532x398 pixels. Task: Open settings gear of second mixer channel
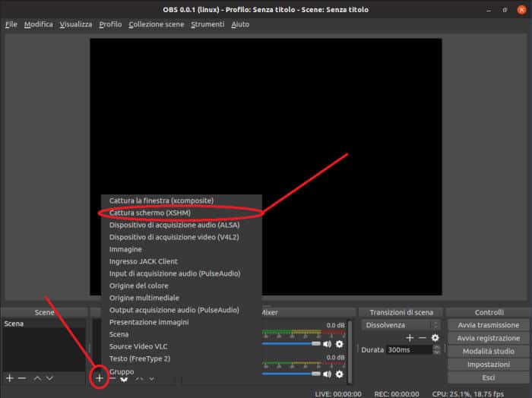click(339, 374)
